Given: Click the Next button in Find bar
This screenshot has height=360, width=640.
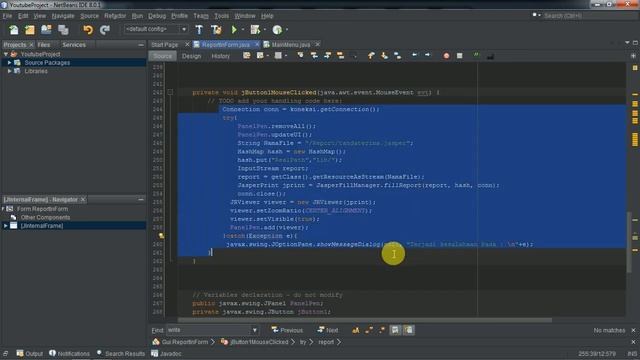Looking at the screenshot, I should [x=328, y=330].
